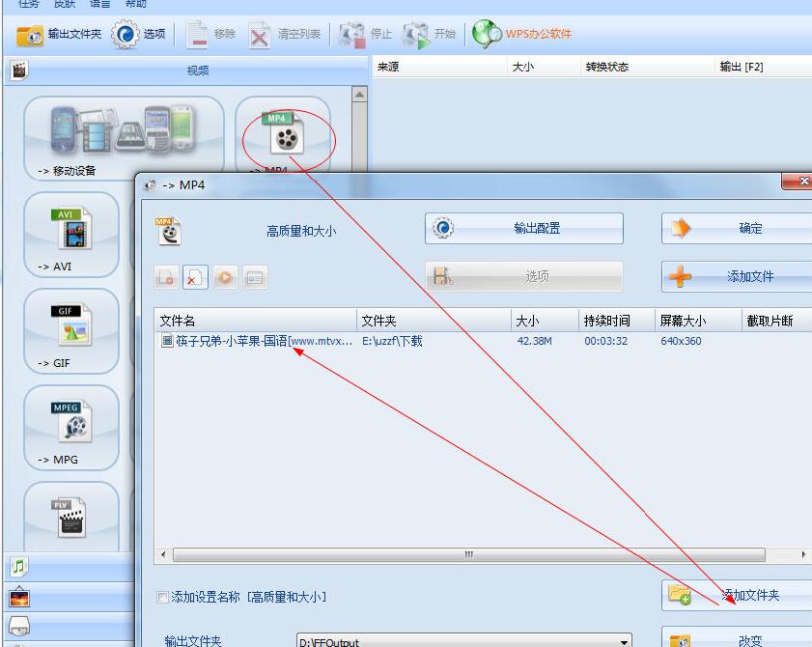Open the 帮助 help menu
The image size is (812, 647).
[135, 5]
